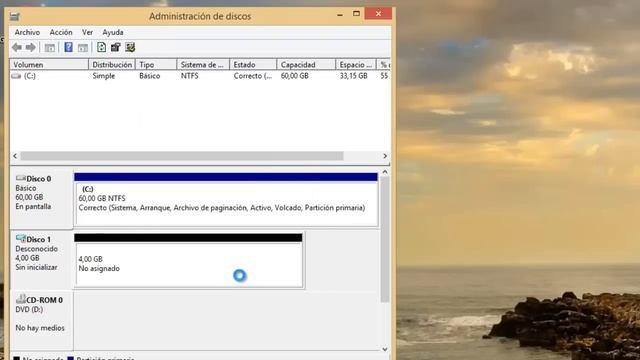Click the Disco 0 disk icon
Screen dimensions: 640x360
tap(20, 178)
